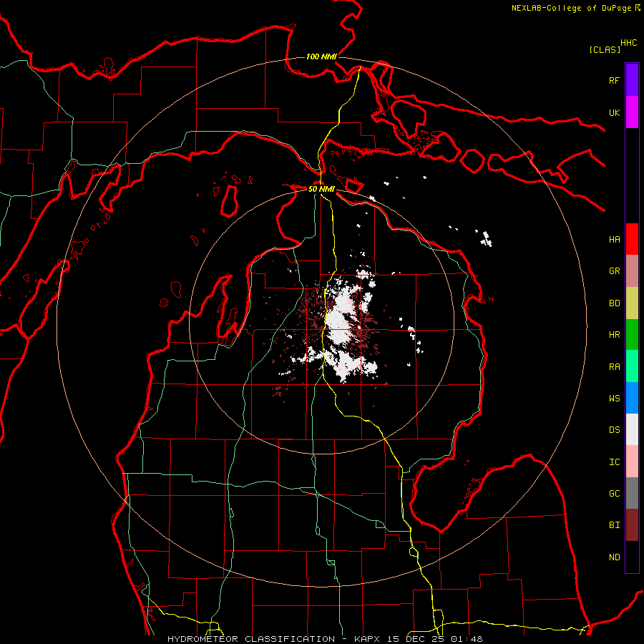Click the ND black legend color block
This screenshot has width=644, height=644.
pyautogui.click(x=632, y=557)
